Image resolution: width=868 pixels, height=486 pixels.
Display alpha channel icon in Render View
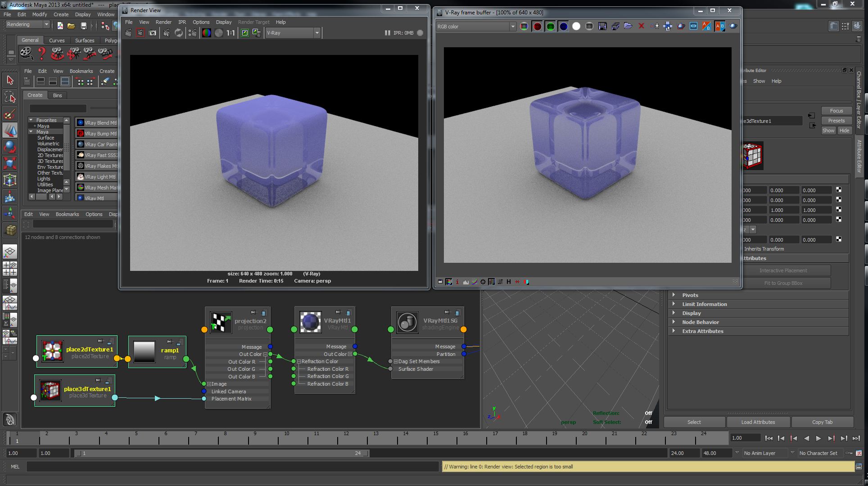coord(219,33)
